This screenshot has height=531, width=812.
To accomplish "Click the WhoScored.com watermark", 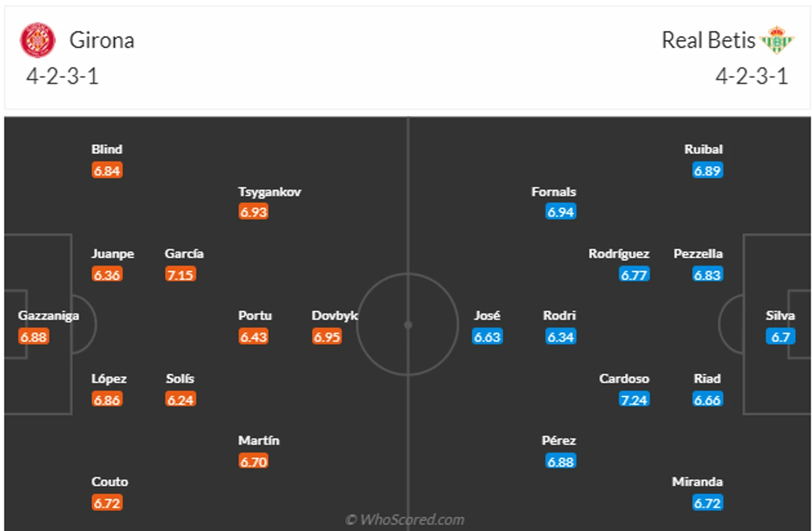I will click(x=405, y=519).
